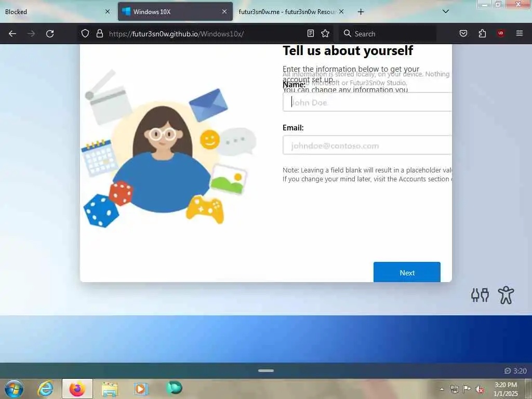Viewport: 532px width, 399px height.
Task: Open Save to Pocket icon
Action: pos(463,33)
